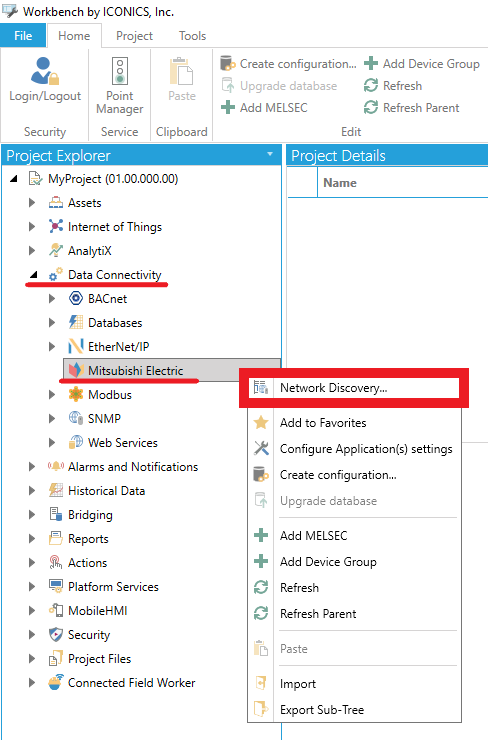The width and height of the screenshot is (488, 740).
Task: Open the Point Manager traffic light icon
Action: click(119, 71)
